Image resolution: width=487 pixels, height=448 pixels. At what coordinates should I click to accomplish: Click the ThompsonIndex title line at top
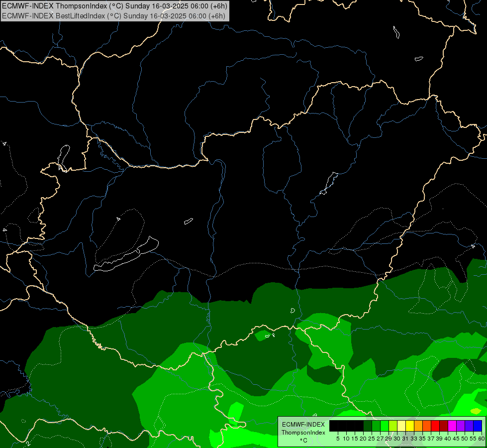[114, 5]
